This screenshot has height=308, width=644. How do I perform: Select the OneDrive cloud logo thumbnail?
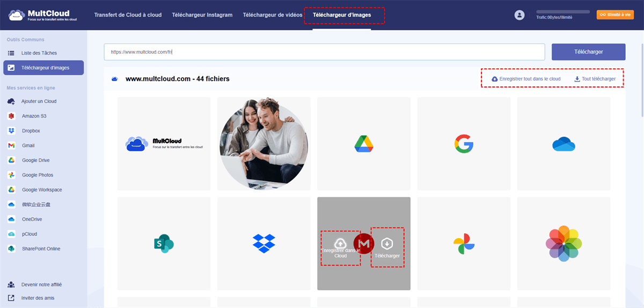tap(563, 144)
